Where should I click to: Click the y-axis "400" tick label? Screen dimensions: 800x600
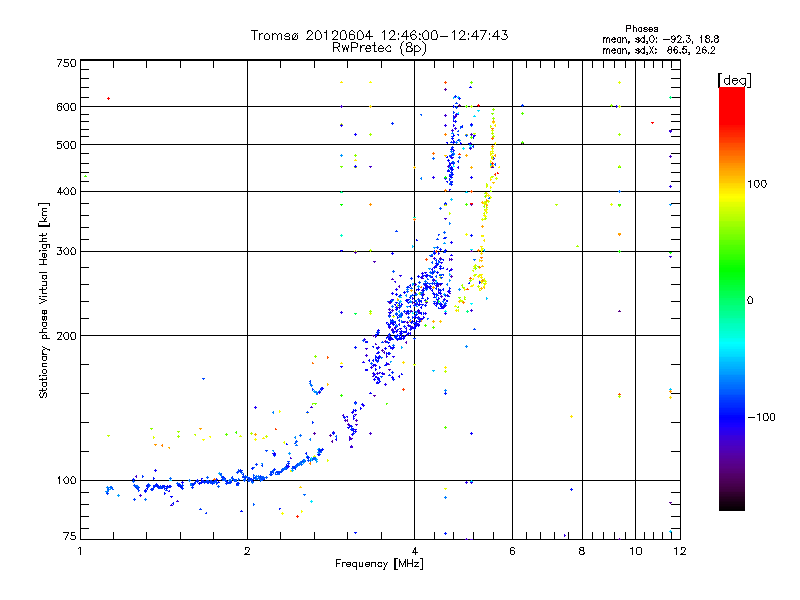66,192
